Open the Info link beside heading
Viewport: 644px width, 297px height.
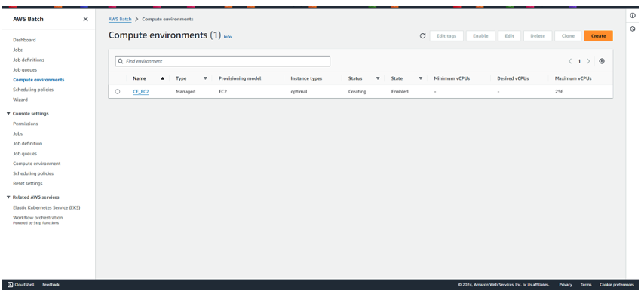pyautogui.click(x=228, y=37)
